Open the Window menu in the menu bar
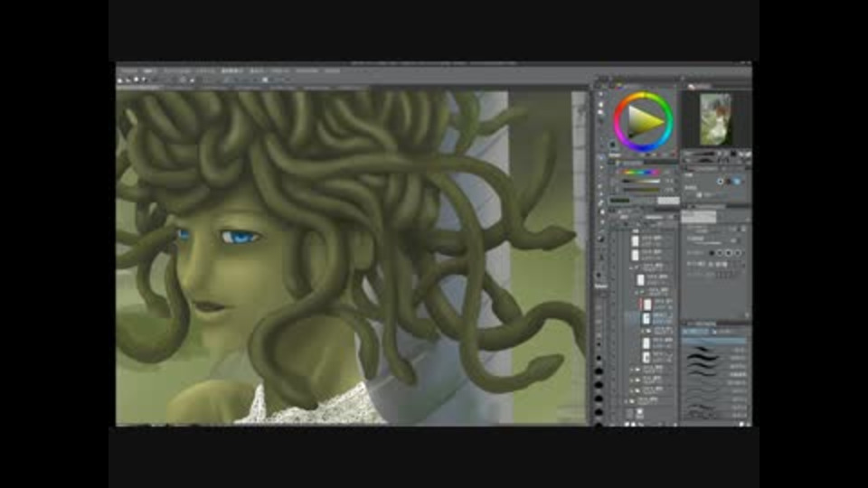Screen dimensions: 868x488 pos(307,70)
